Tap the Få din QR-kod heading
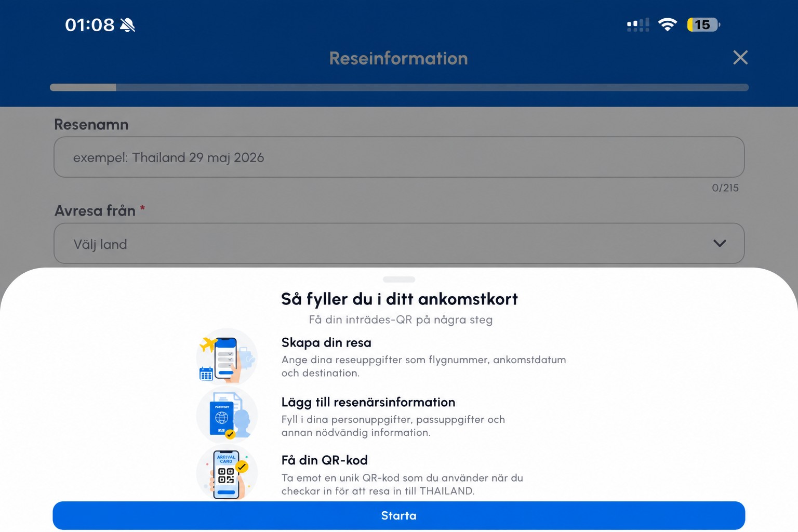This screenshot has width=798, height=532. tap(325, 460)
